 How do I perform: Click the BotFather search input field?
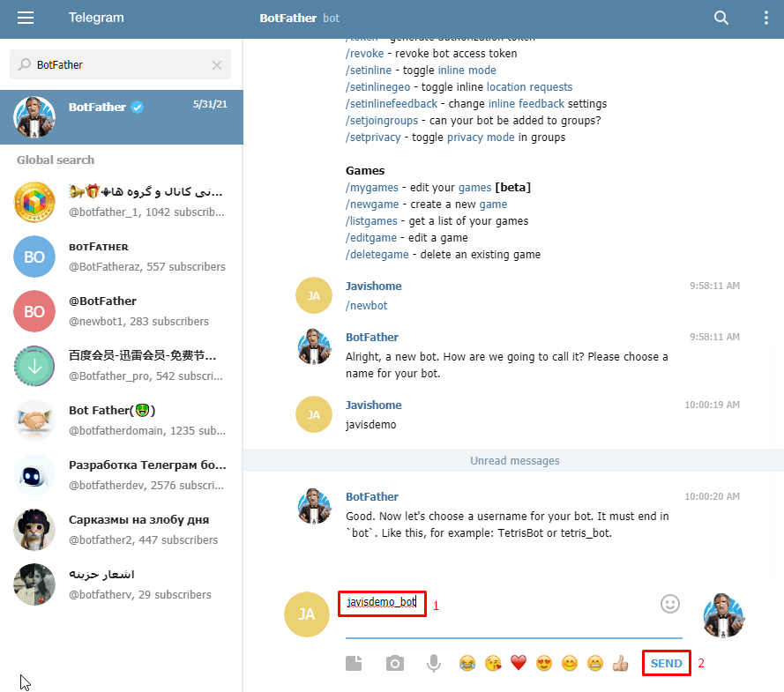click(120, 64)
